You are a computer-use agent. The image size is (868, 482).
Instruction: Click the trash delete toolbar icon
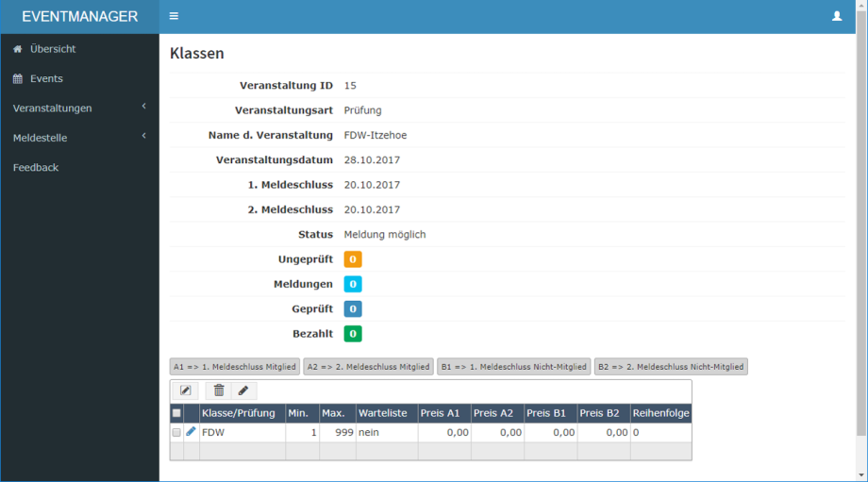219,391
